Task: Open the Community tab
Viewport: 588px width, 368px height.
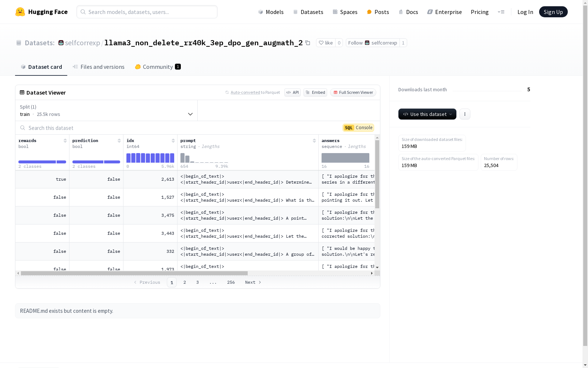Action: 158,67
